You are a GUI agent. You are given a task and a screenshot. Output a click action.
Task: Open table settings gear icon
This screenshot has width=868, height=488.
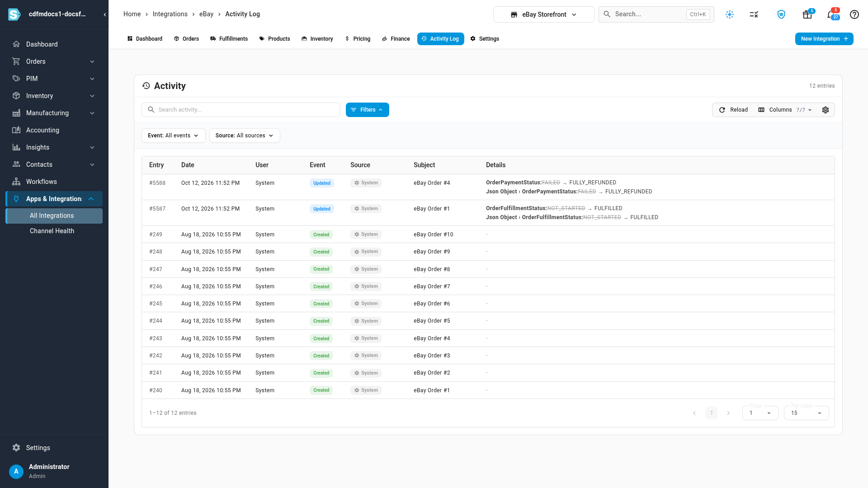(x=826, y=110)
